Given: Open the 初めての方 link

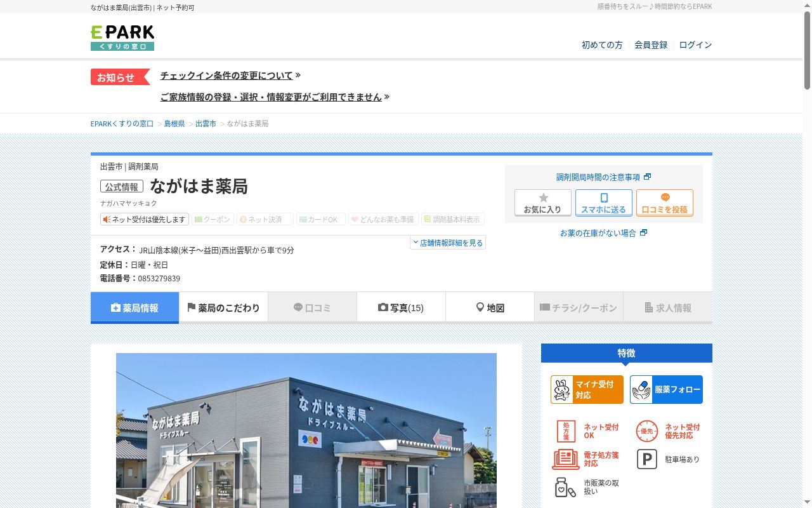Looking at the screenshot, I should pyautogui.click(x=602, y=45).
